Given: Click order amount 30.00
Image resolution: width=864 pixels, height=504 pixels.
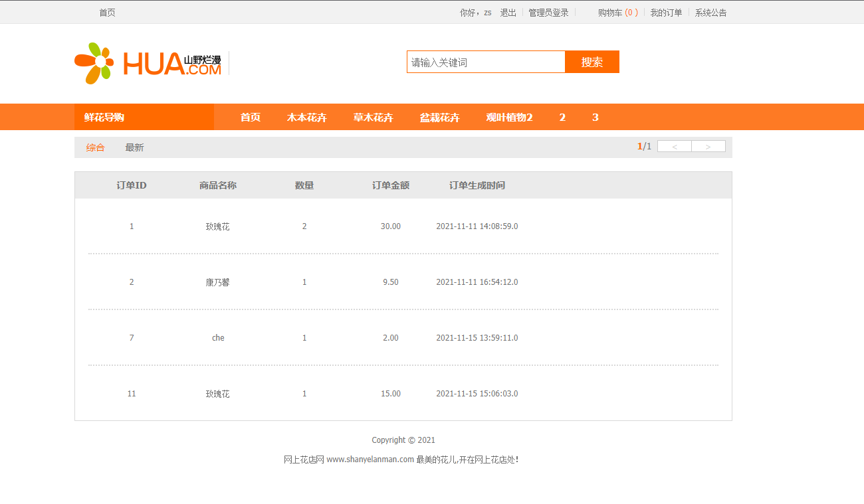Looking at the screenshot, I should pyautogui.click(x=391, y=226).
